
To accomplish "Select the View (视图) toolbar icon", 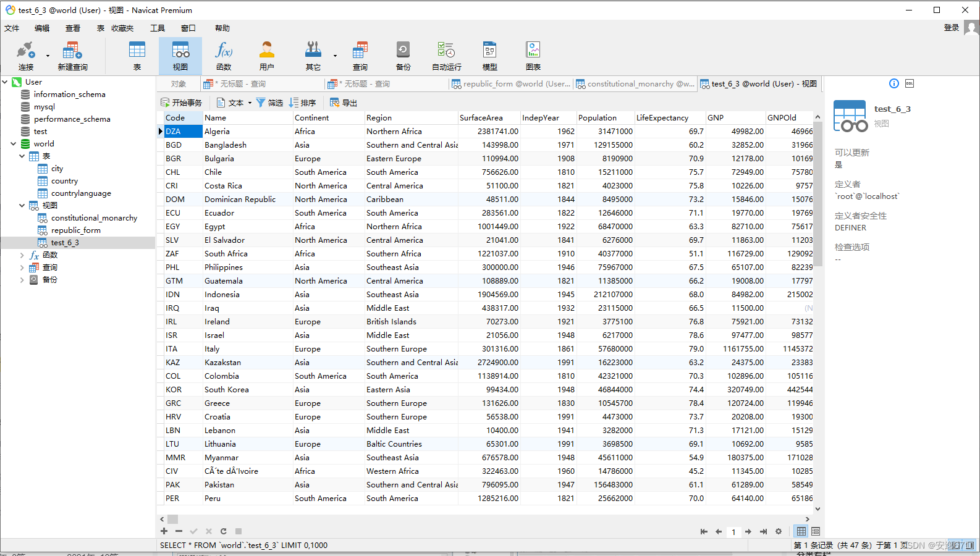I will click(x=180, y=56).
